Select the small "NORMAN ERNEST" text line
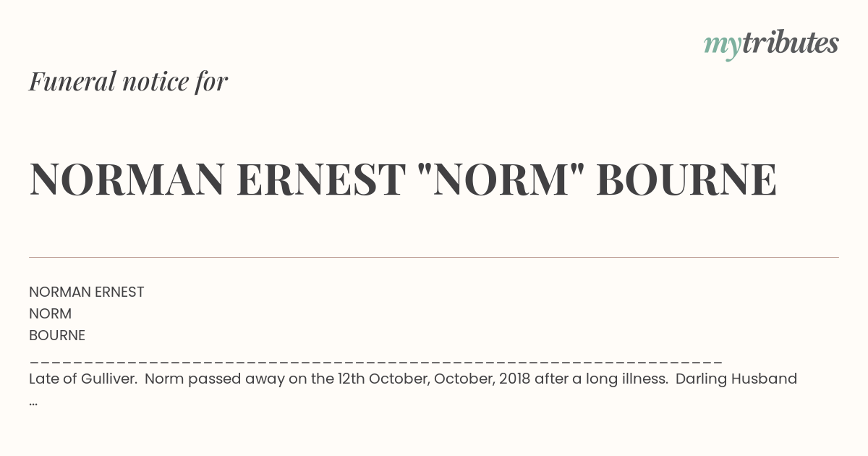868x456 pixels. pyautogui.click(x=87, y=292)
